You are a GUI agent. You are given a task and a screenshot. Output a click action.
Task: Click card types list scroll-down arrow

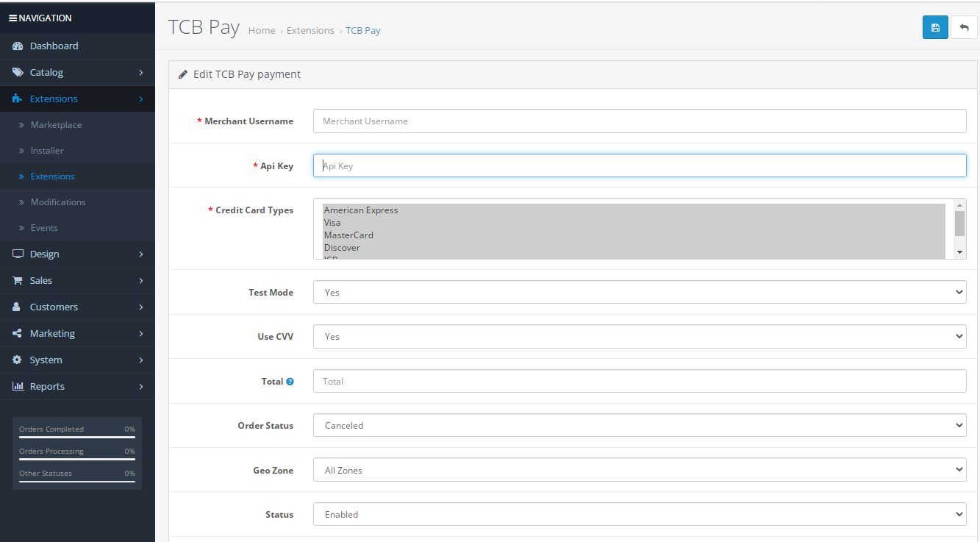(x=959, y=252)
